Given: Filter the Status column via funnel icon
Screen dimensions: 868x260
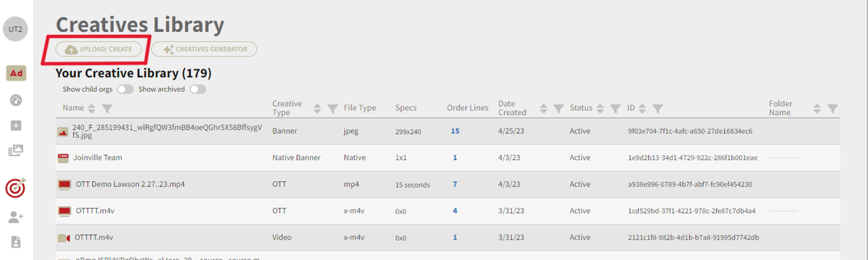Looking at the screenshot, I should tap(615, 108).
